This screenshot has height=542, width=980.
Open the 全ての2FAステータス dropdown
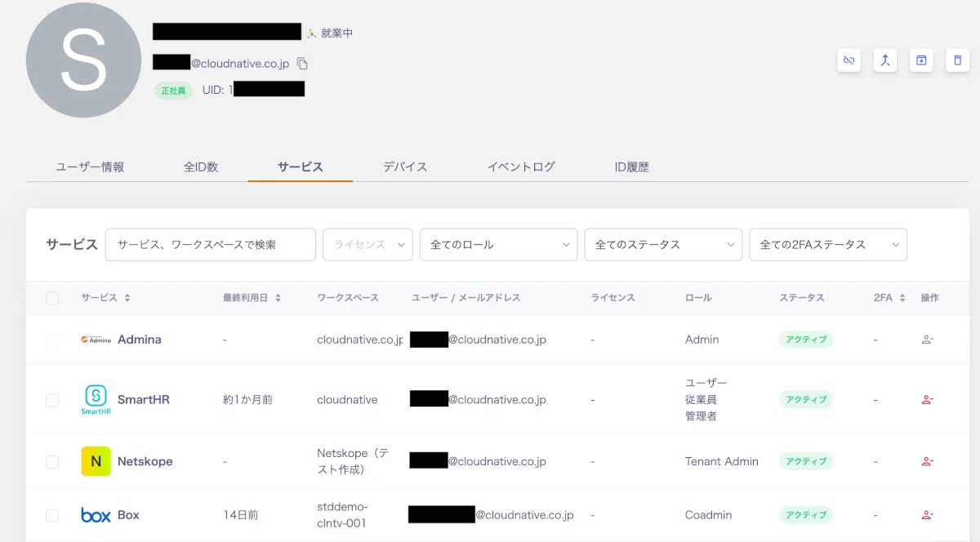[827, 245]
